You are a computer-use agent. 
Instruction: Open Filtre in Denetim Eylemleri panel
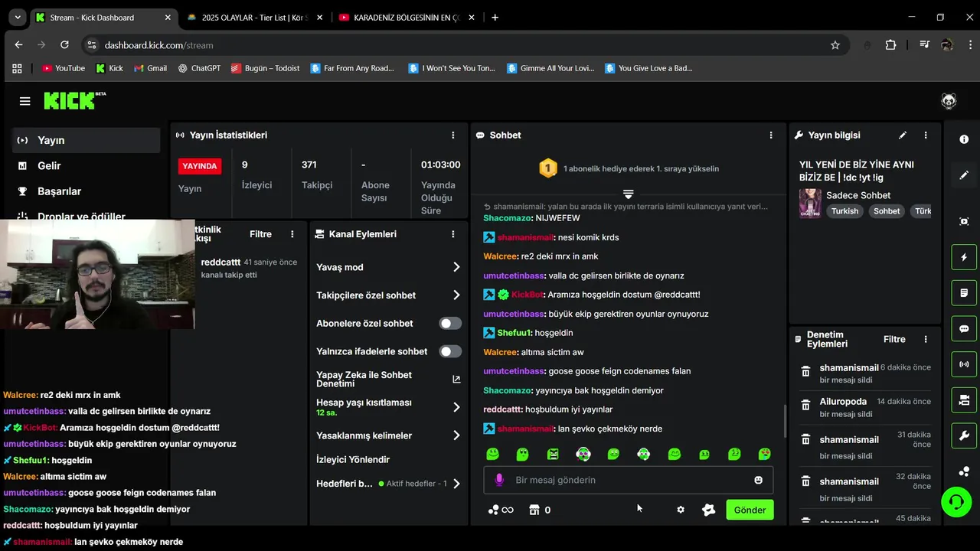click(x=894, y=339)
